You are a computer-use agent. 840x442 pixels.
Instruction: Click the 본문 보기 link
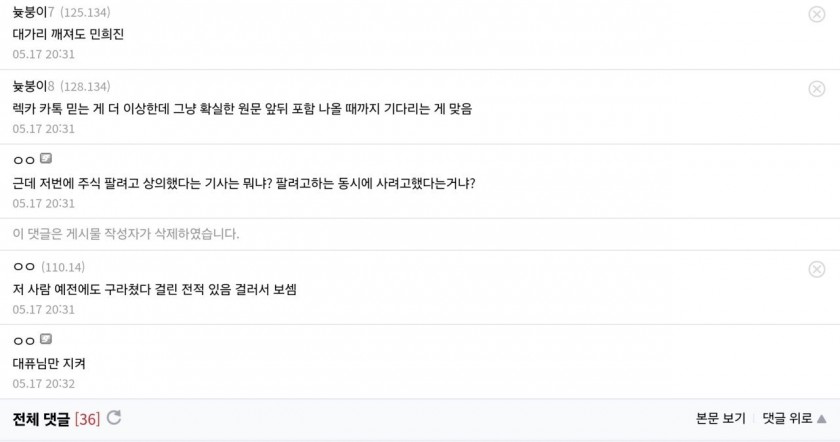pos(720,418)
